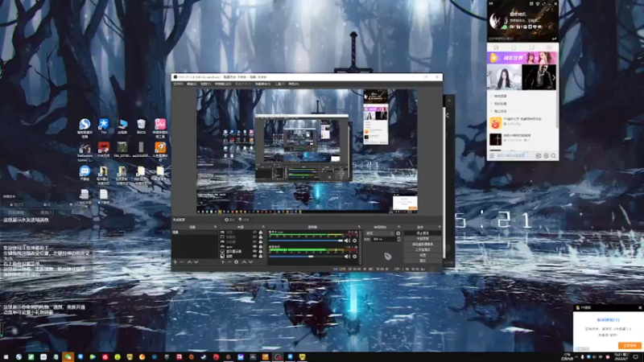Mute the second audio mixer channel
644x362 pixels.
tap(348, 257)
